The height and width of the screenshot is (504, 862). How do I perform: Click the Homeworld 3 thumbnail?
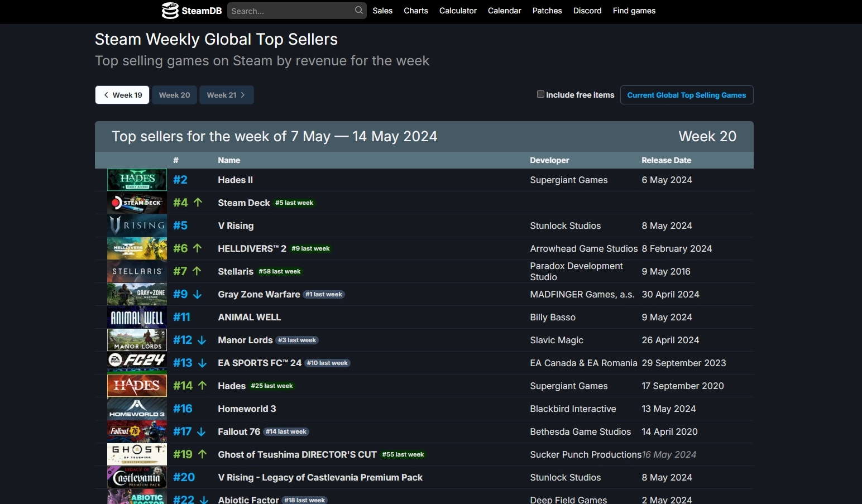[137, 409]
